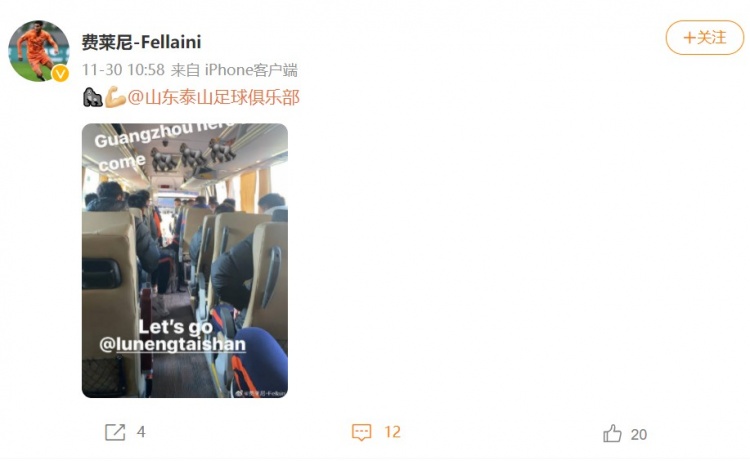Screen dimensions: 750x461
Task: Click the repost share icon
Action: pos(115,432)
